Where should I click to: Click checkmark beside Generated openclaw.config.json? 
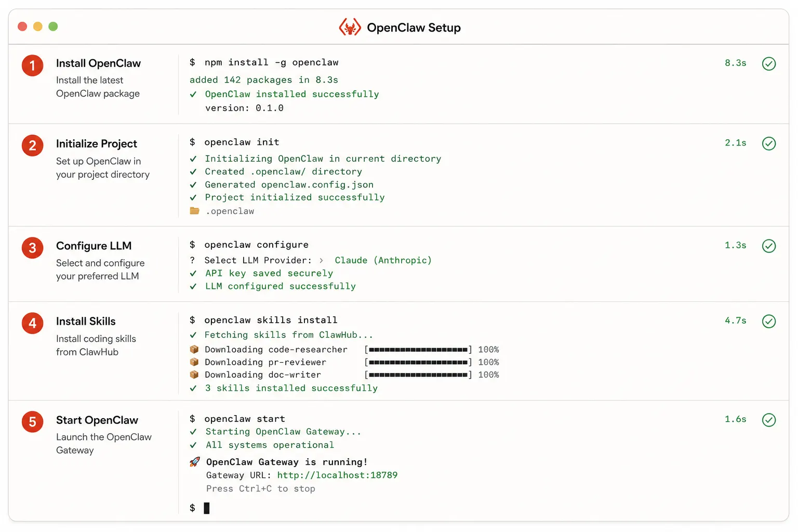193,185
